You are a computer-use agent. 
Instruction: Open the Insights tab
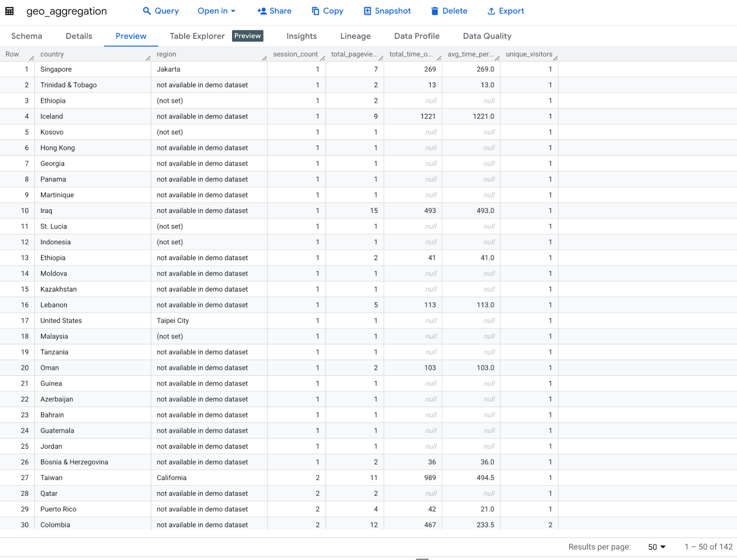[x=302, y=36]
